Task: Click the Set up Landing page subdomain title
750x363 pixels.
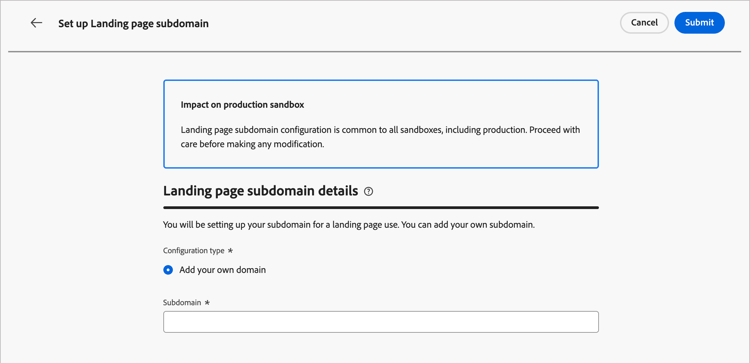Action: pyautogui.click(x=133, y=23)
